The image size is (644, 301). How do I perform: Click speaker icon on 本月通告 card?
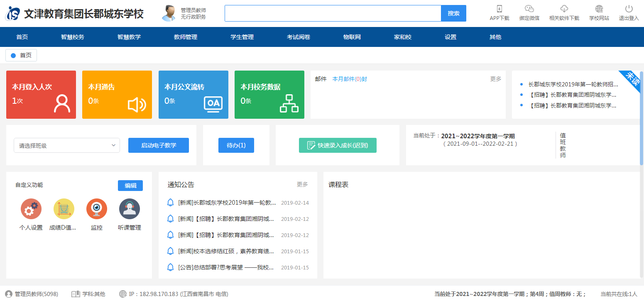click(137, 105)
